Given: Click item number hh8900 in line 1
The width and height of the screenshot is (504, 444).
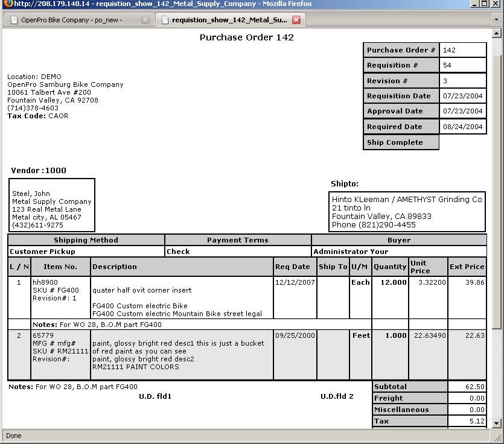Looking at the screenshot, I should coord(45,282).
